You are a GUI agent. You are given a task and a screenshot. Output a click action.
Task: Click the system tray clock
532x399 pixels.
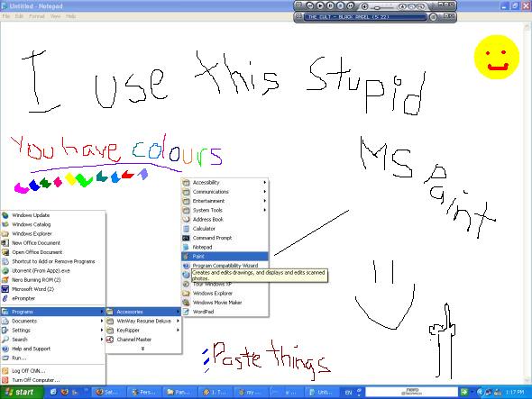pos(515,392)
